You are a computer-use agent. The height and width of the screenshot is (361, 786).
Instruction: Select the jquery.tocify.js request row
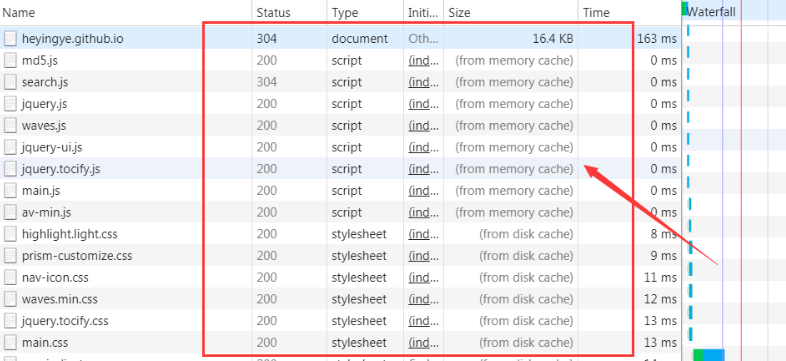340,169
